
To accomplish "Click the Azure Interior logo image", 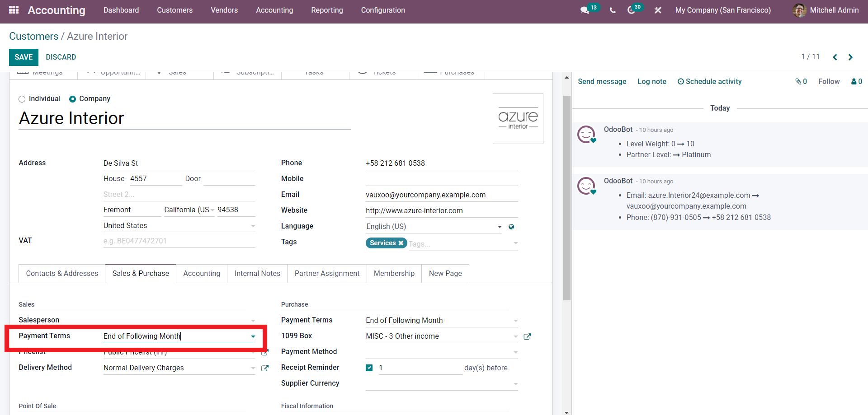I will pyautogui.click(x=518, y=119).
